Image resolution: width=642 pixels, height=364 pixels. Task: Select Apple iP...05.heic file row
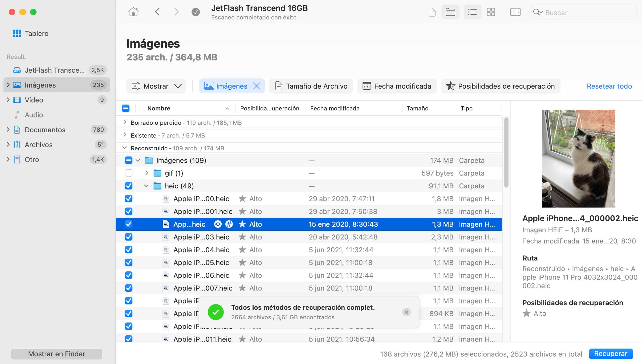pos(309,263)
